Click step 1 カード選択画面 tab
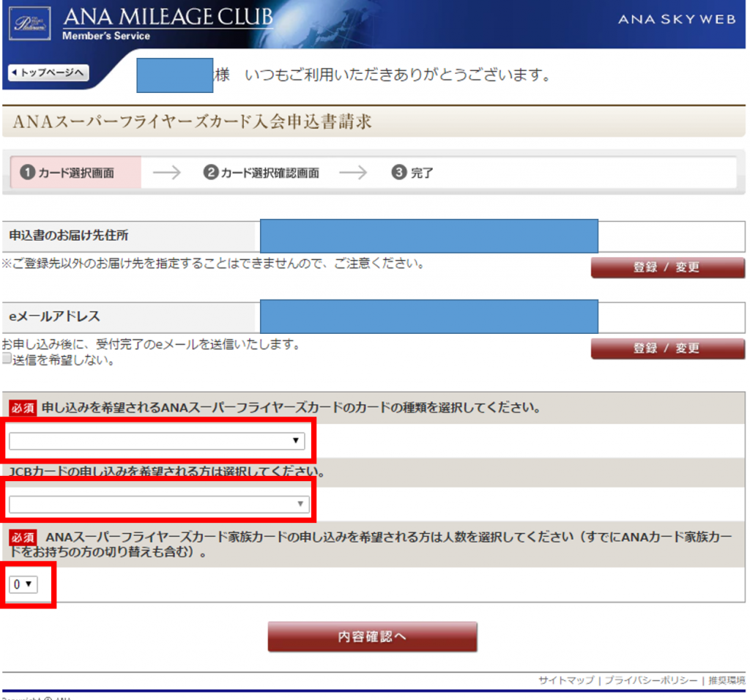 [x=75, y=172]
